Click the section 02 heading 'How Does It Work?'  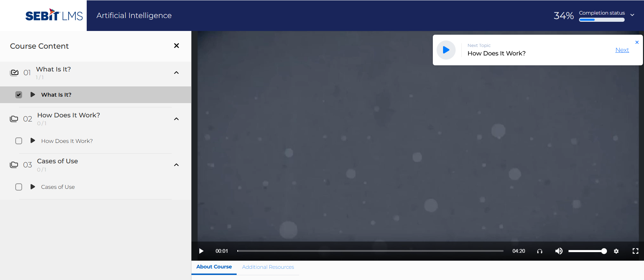[x=69, y=115]
